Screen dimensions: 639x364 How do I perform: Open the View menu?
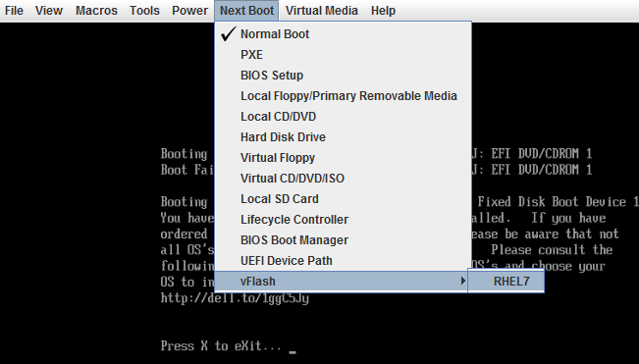click(49, 11)
